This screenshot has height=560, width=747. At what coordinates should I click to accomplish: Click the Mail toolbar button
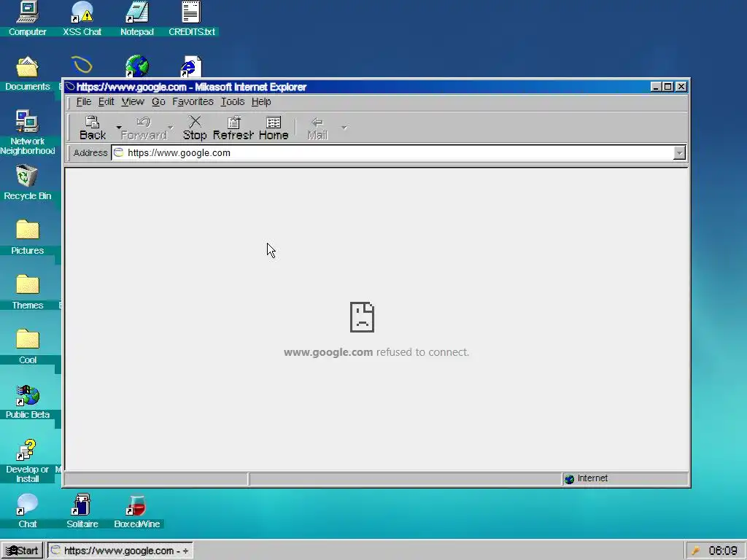click(317, 128)
